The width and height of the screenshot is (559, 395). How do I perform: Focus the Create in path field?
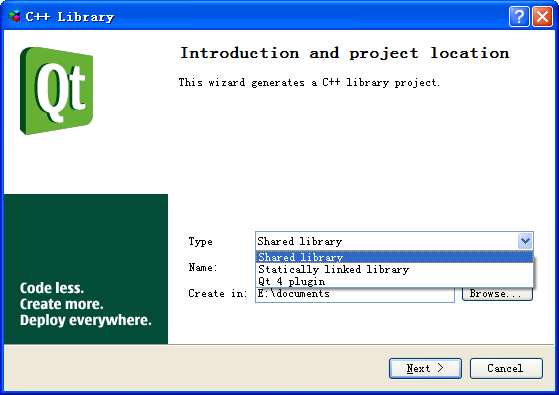pos(355,295)
